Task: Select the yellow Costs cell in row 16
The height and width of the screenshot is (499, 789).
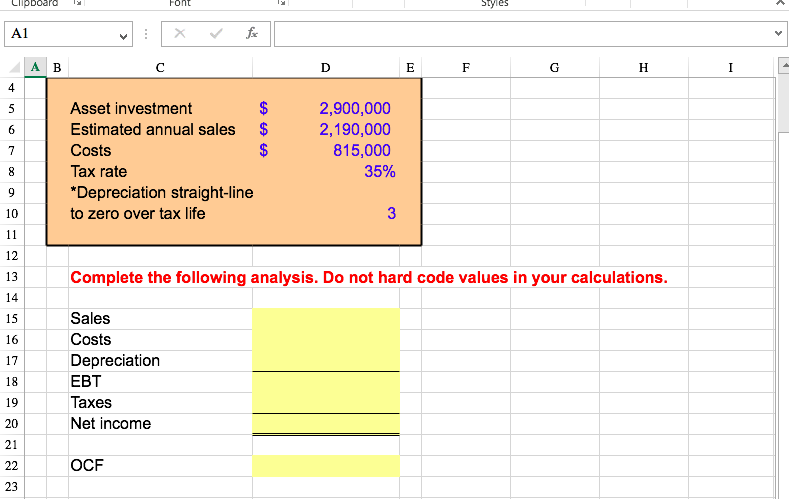Action: [x=326, y=340]
